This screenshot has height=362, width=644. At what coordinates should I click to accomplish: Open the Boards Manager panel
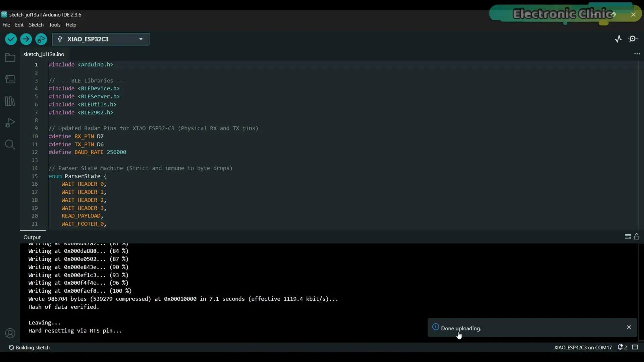10,79
